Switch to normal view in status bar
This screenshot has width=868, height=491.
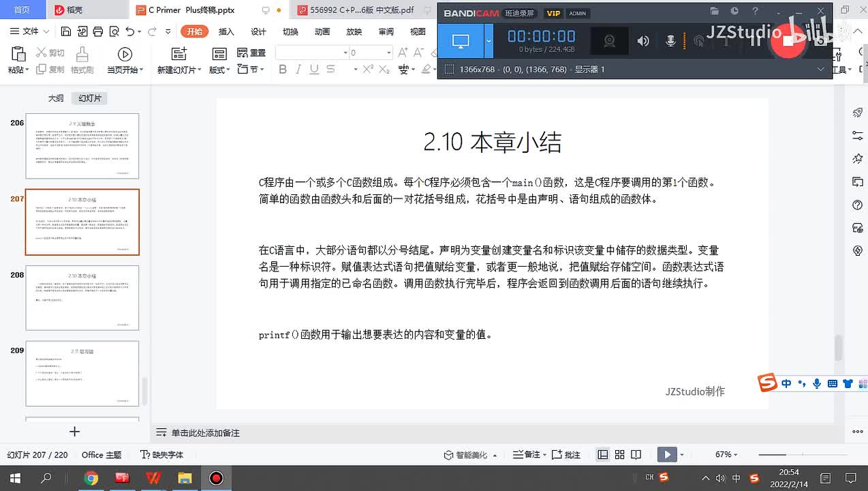coord(603,454)
